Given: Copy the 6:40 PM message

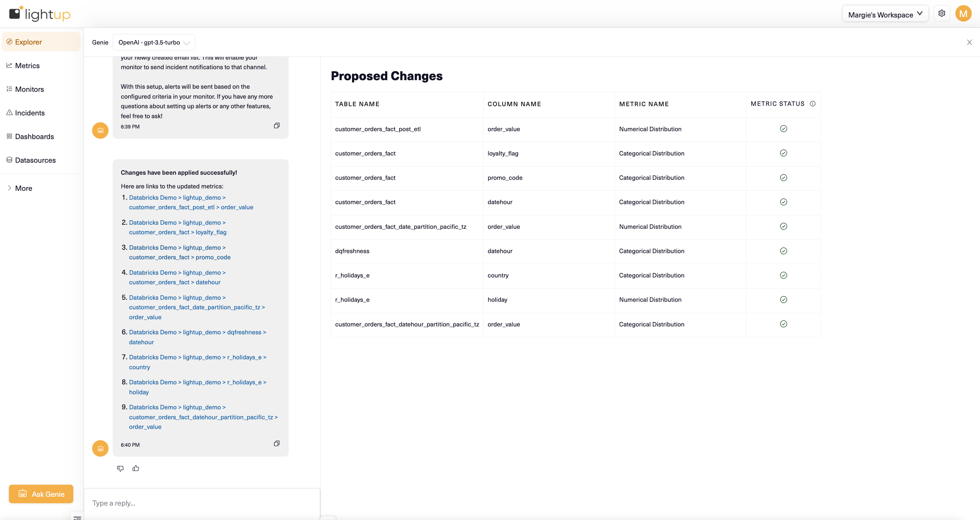Looking at the screenshot, I should [277, 444].
